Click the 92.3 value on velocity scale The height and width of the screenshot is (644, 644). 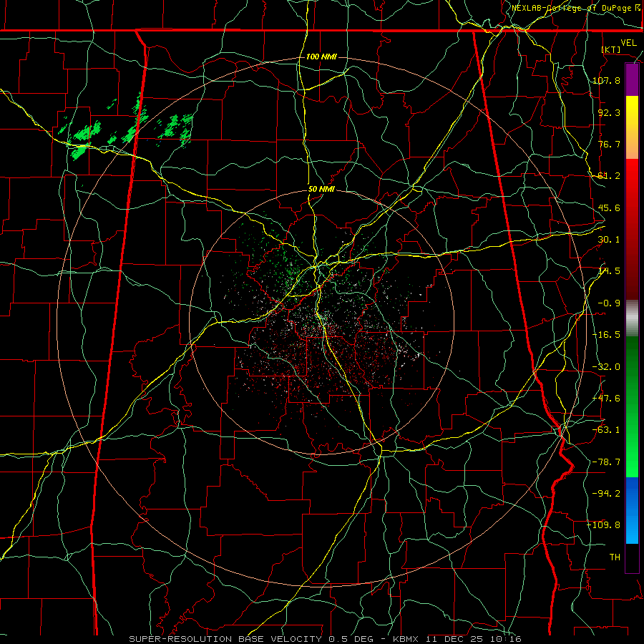(x=609, y=112)
